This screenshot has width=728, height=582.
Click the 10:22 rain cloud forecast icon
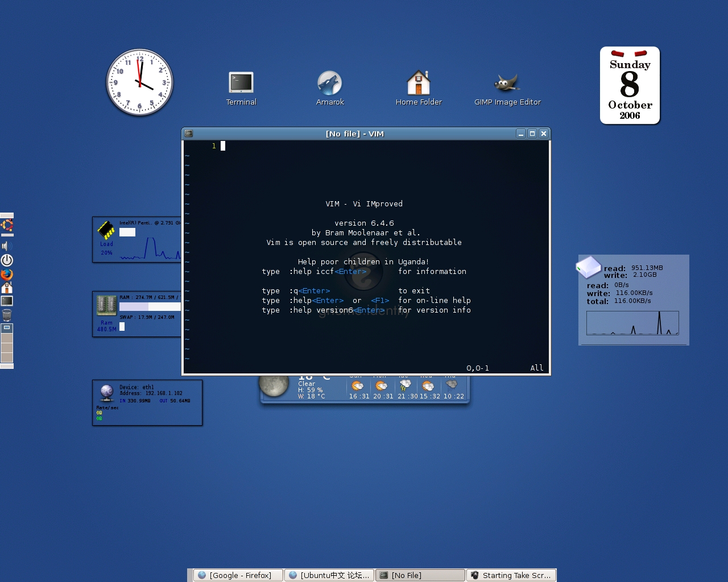(452, 385)
